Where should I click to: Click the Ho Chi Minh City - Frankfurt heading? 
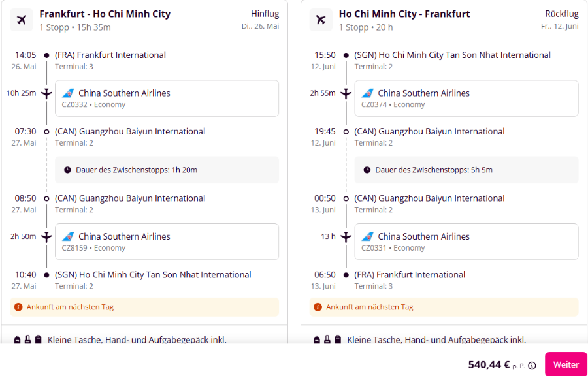(x=404, y=14)
